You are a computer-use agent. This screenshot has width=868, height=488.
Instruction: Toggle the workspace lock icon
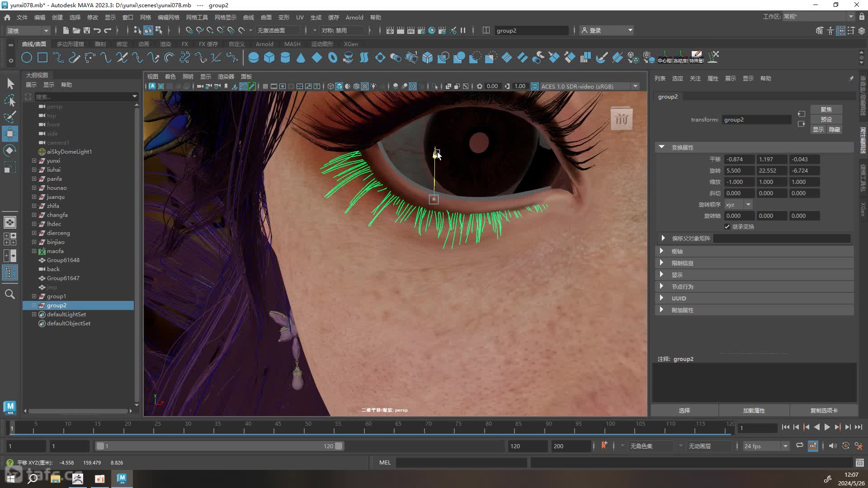[862, 17]
